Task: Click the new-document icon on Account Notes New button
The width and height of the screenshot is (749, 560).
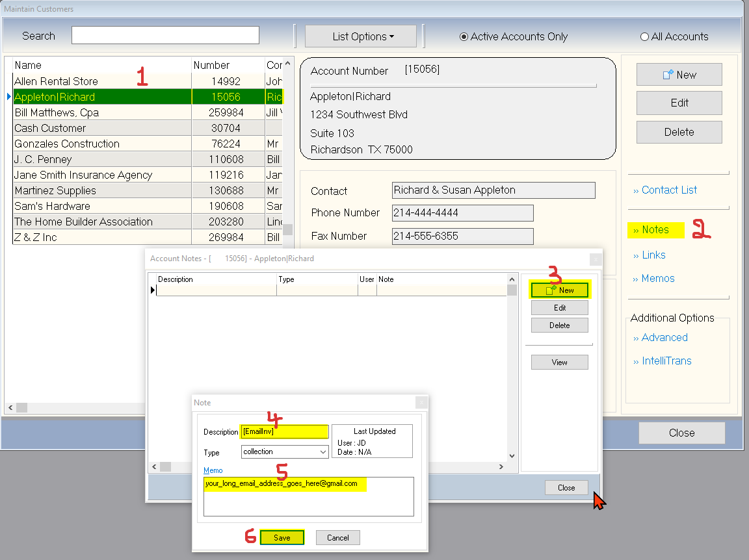Action: (x=551, y=290)
